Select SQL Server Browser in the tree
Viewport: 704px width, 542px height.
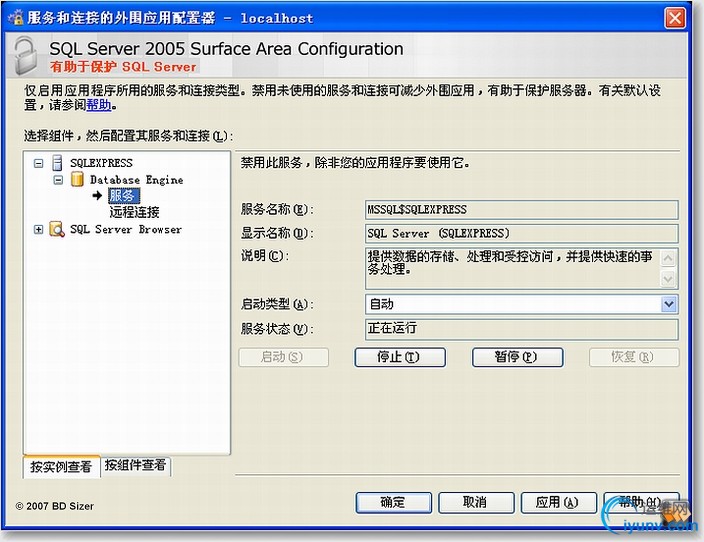pos(126,229)
